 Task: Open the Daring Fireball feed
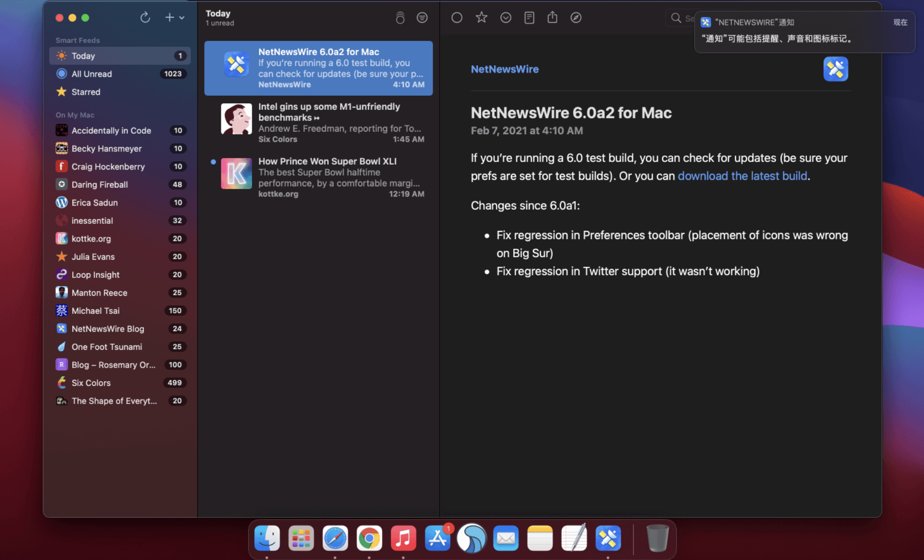point(99,185)
